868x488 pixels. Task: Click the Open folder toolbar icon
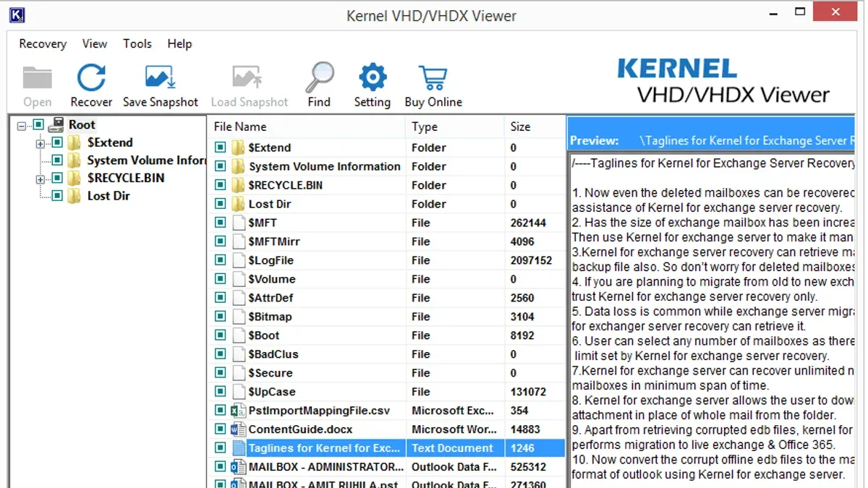pyautogui.click(x=37, y=77)
